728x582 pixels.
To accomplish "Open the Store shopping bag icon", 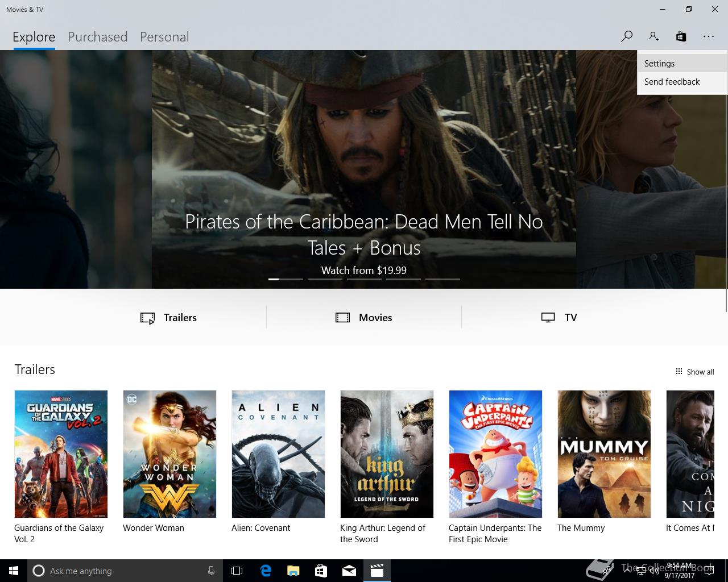I will click(681, 36).
